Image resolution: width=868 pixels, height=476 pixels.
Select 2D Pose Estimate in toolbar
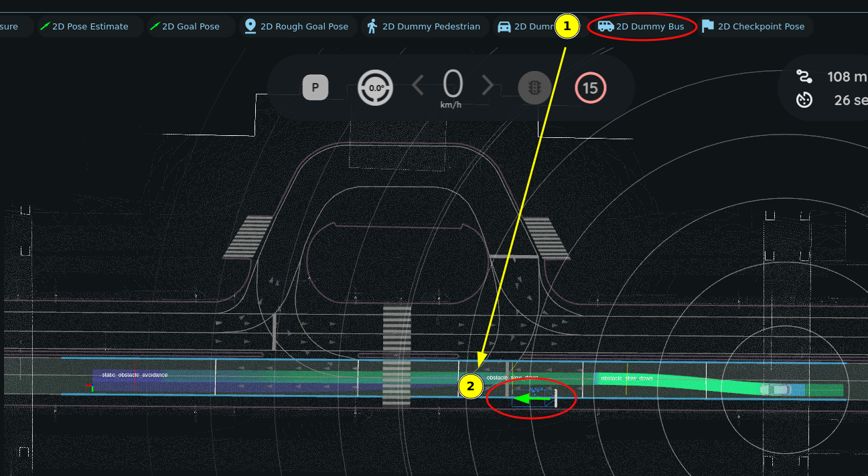point(84,27)
